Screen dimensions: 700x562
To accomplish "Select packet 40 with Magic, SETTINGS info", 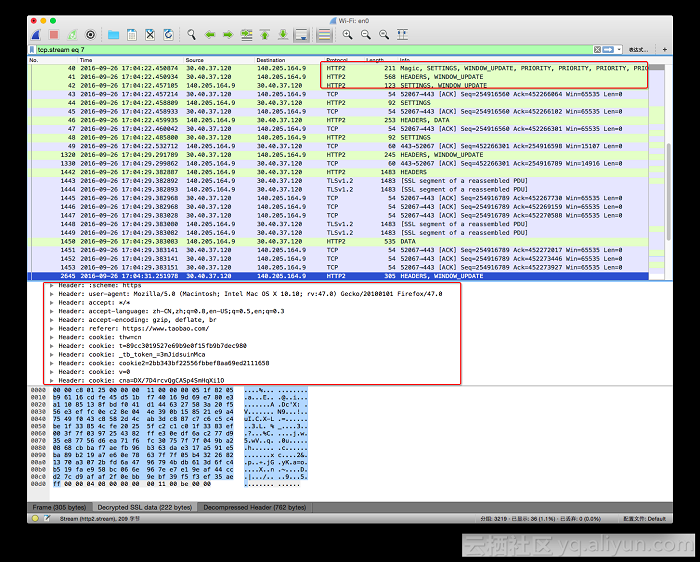I will (x=338, y=68).
